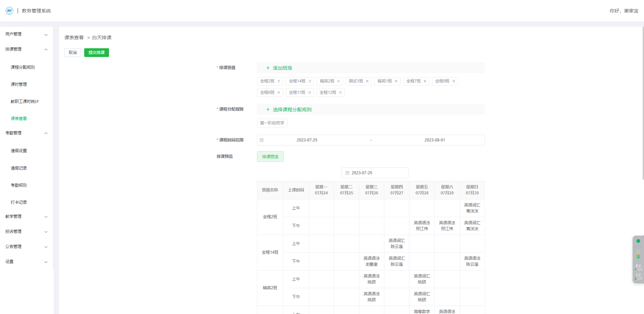Click 精英2班 row name cell

point(270,288)
